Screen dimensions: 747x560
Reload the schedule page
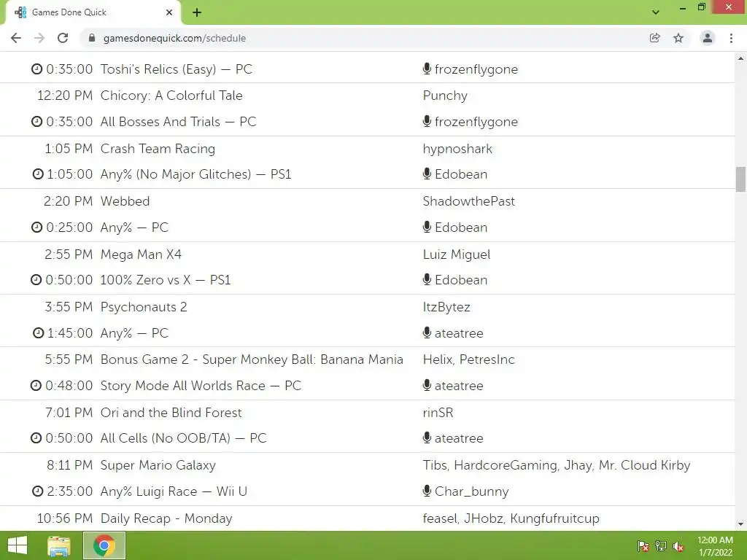63,38
